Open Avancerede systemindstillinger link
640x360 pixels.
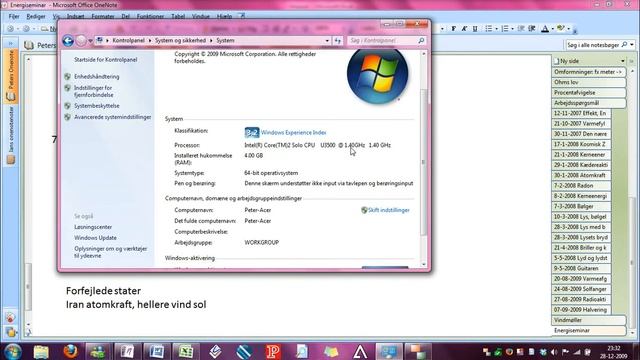click(x=113, y=117)
